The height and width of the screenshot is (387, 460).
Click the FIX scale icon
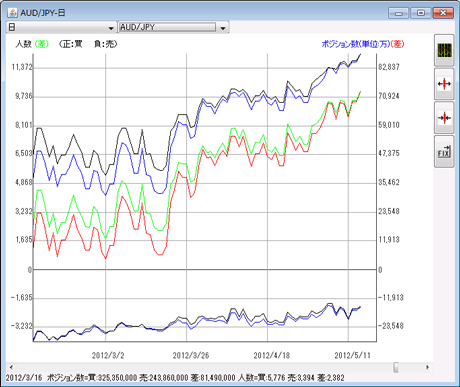tap(444, 152)
